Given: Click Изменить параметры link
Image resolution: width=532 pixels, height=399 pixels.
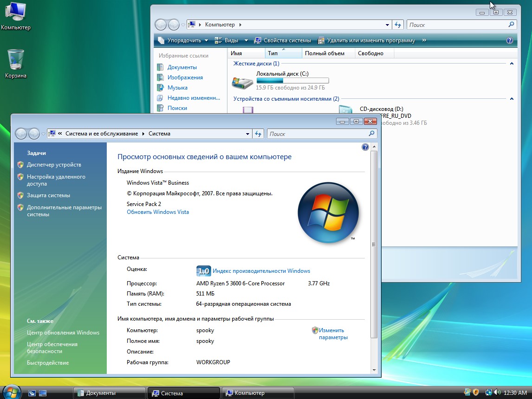Looking at the screenshot, I should (333, 334).
